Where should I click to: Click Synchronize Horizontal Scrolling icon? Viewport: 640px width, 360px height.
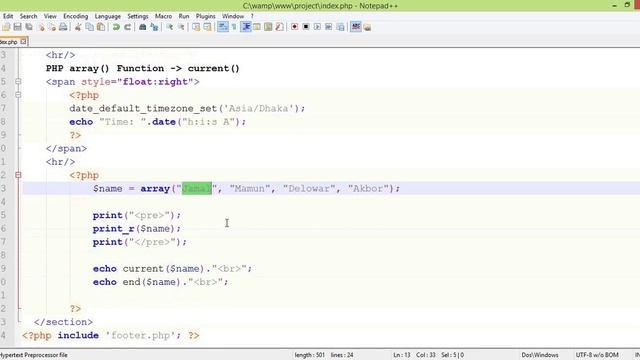point(207,27)
